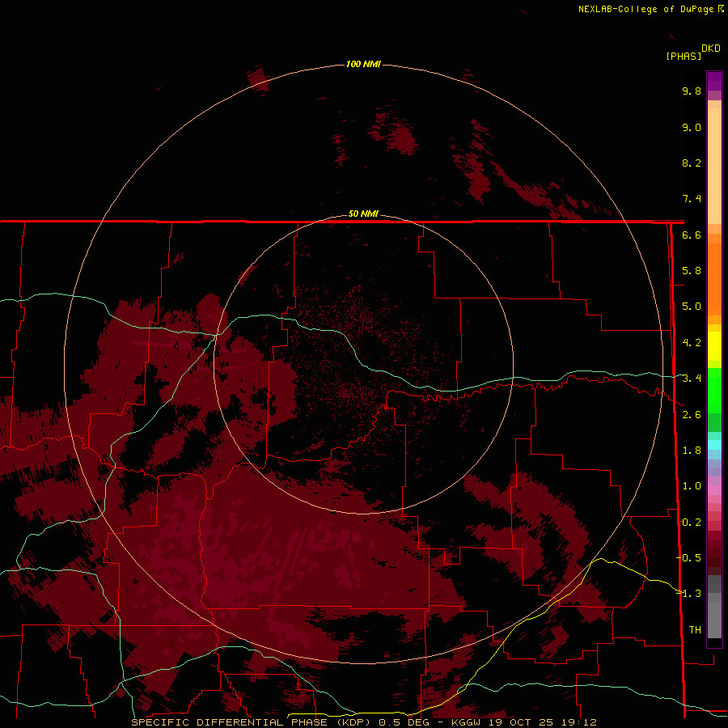Click the Specific Differential Phase caption at bottom
728x728 pixels.
[x=364, y=722]
